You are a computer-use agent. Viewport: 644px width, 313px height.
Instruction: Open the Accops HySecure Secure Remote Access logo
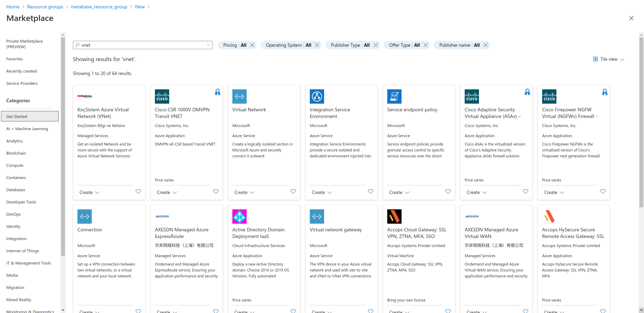(x=549, y=216)
